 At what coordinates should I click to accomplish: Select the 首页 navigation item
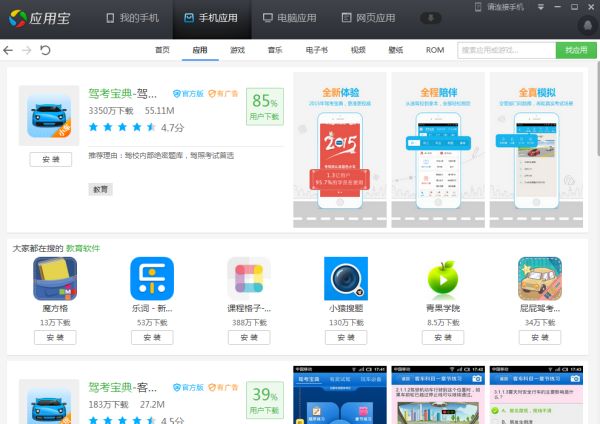(x=162, y=50)
